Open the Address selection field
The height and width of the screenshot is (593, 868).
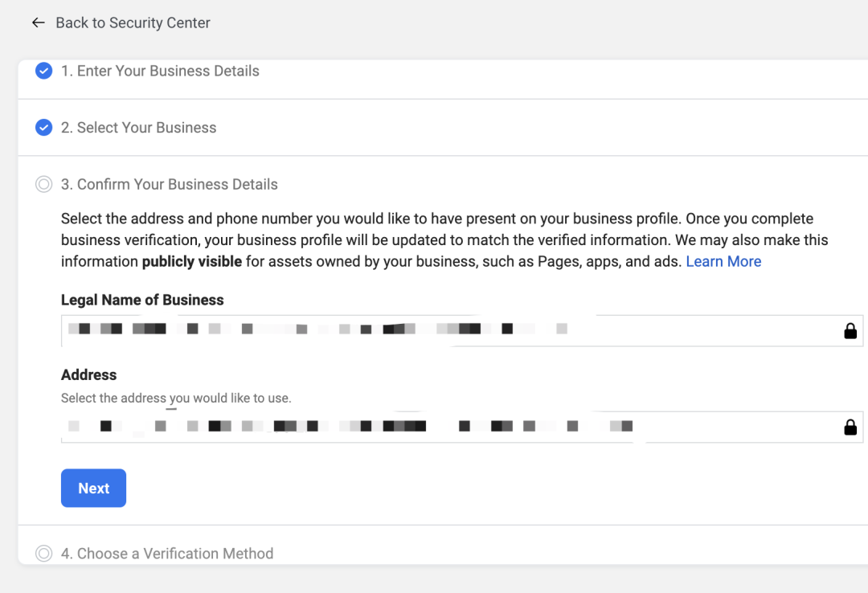(x=450, y=427)
